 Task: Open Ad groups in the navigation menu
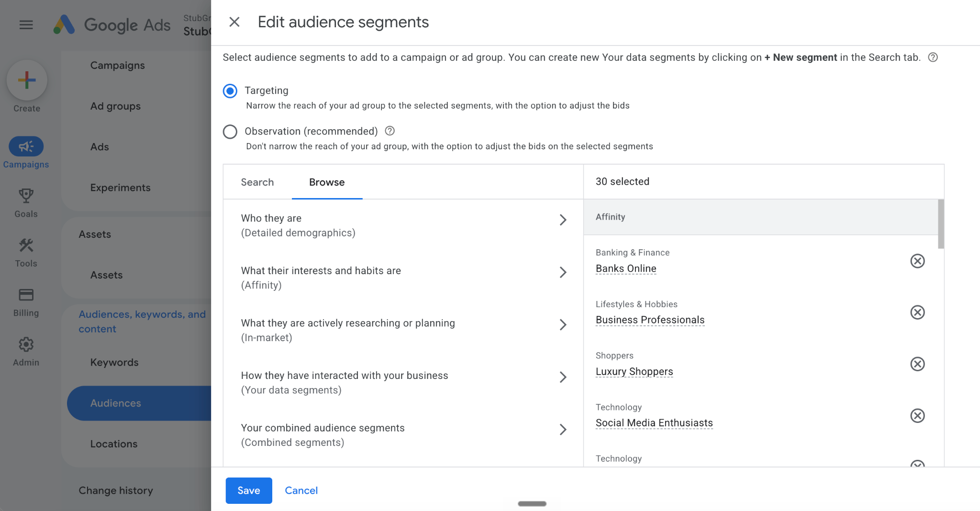[115, 106]
